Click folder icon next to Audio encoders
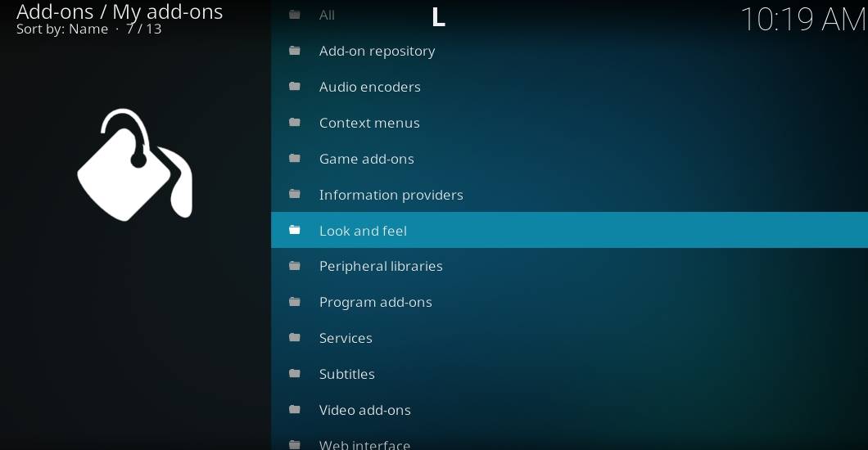The image size is (868, 450). tap(295, 87)
